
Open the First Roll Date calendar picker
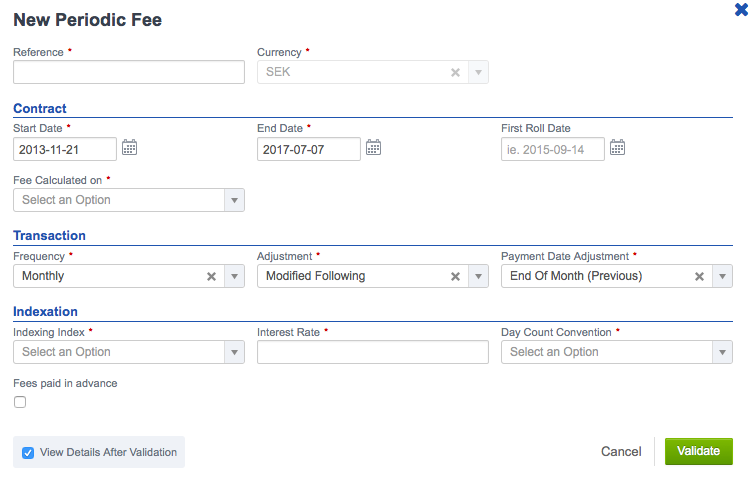617,148
